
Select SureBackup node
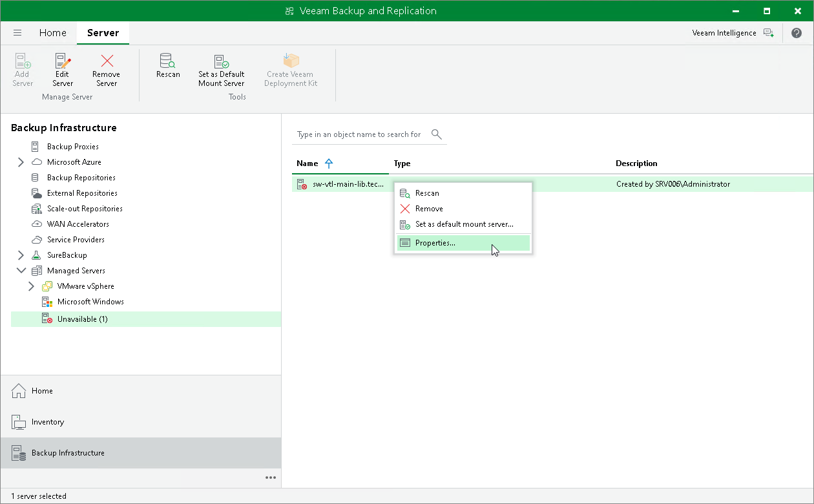67,255
